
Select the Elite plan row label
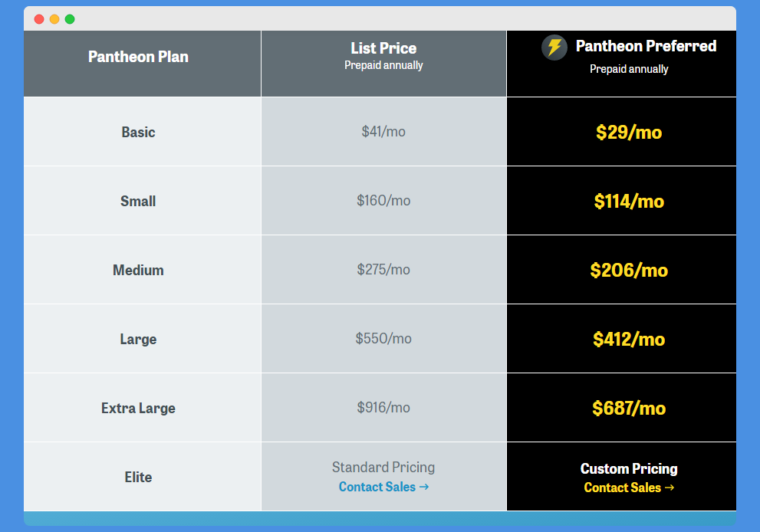[138, 477]
